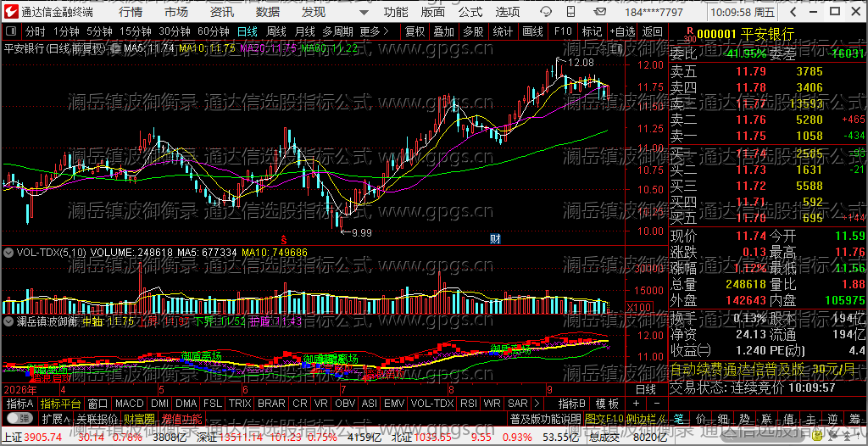
Task: Open the 普及版功能说明 link
Action: pos(545,418)
